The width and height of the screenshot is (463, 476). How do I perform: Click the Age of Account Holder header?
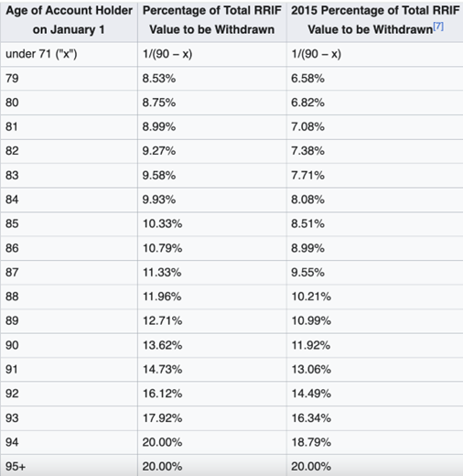[x=69, y=20]
